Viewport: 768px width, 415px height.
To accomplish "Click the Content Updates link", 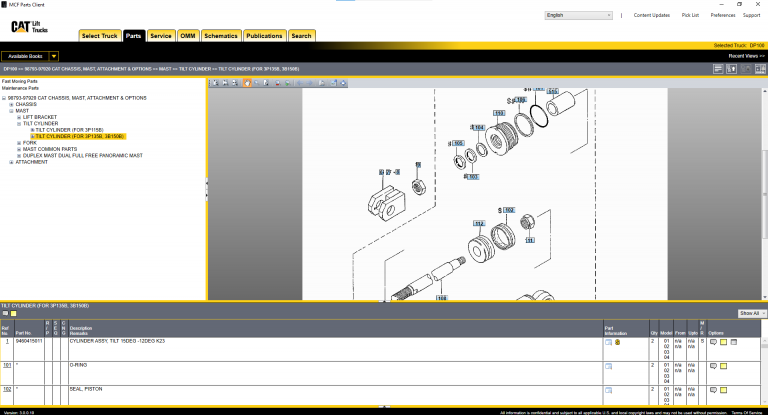I will (x=651, y=15).
